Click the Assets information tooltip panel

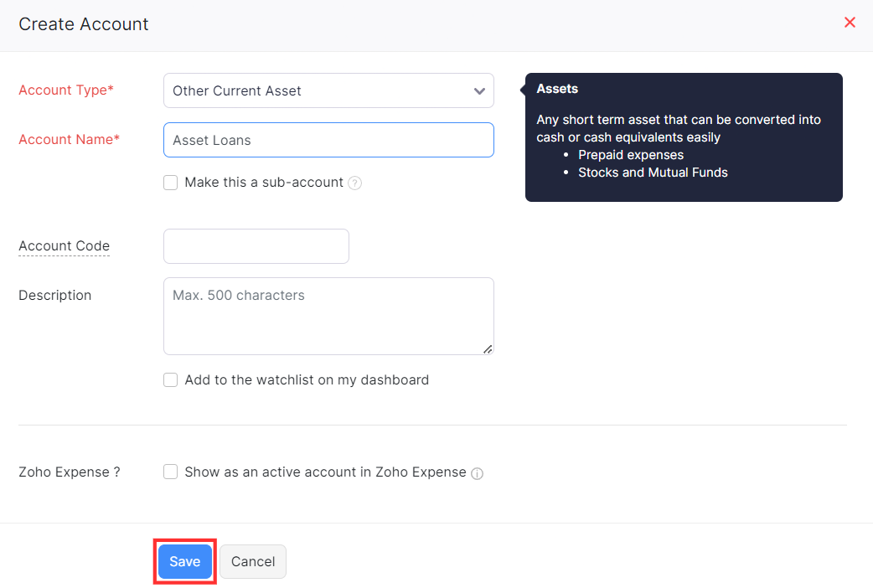(684, 137)
